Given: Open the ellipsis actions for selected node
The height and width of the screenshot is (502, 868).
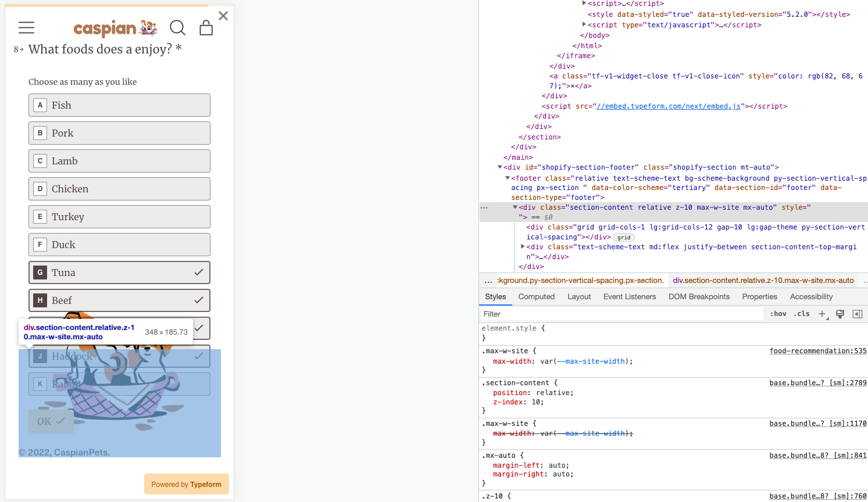Looking at the screenshot, I should (484, 207).
